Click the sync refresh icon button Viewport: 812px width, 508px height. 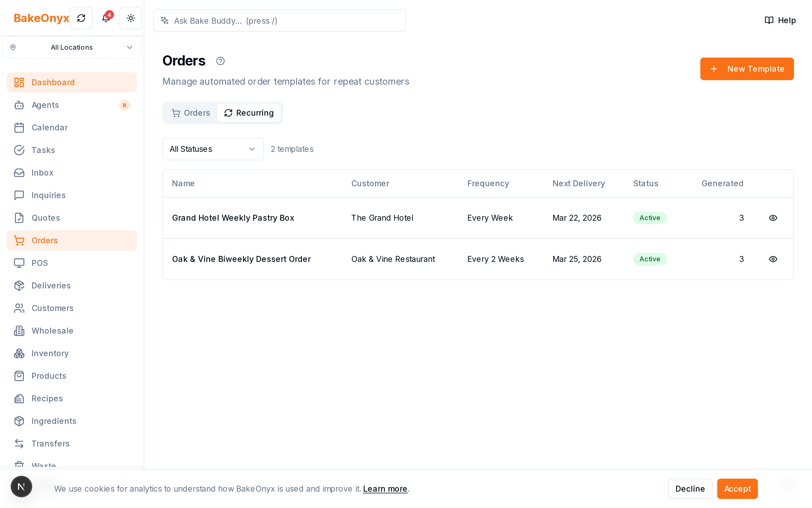(81, 18)
